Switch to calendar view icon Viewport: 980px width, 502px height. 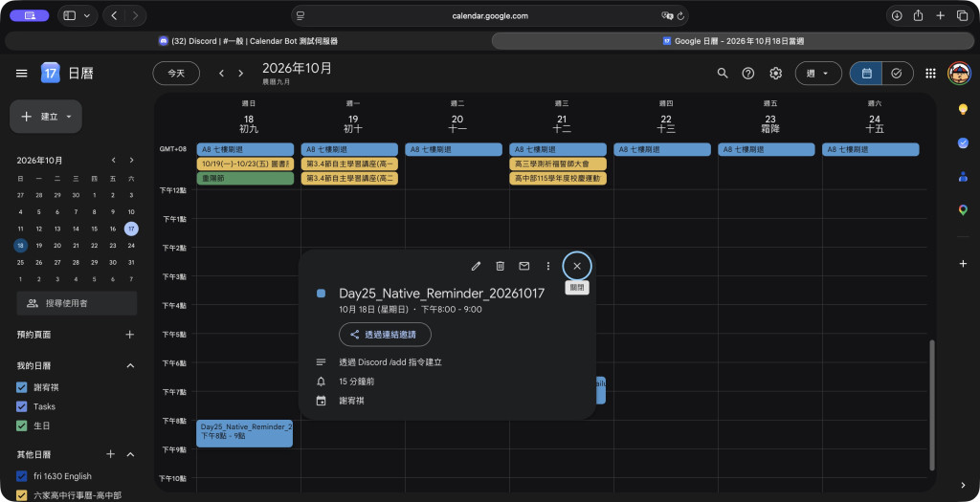[866, 73]
